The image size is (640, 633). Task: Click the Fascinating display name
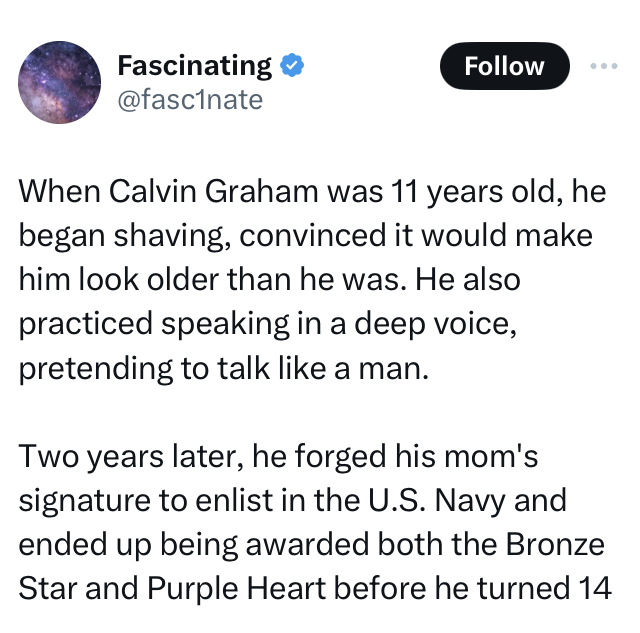[194, 66]
